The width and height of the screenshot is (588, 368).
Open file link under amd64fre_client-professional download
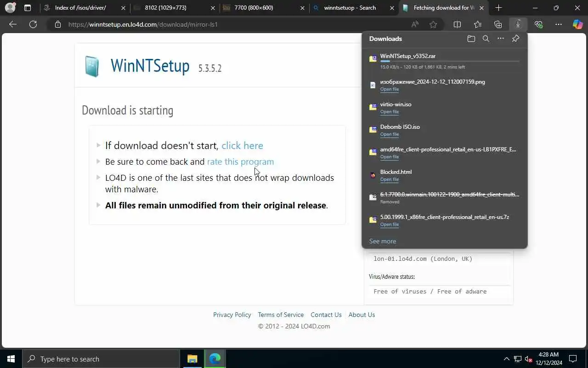coord(389,157)
